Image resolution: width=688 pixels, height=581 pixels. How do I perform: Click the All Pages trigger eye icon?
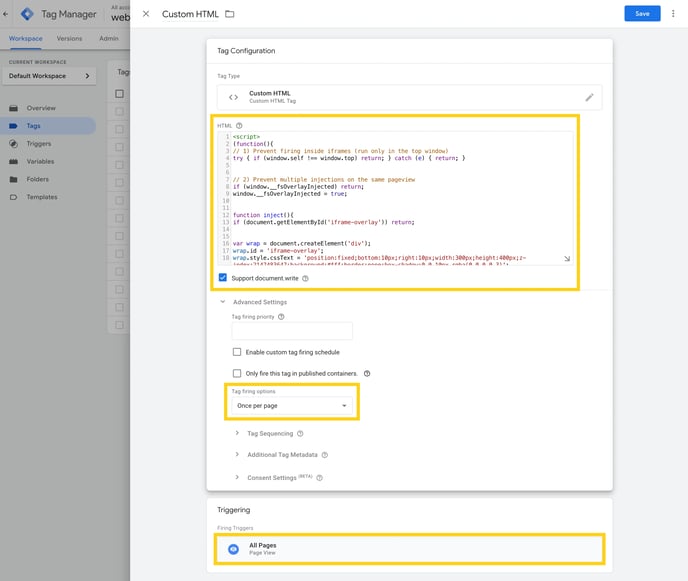(x=233, y=549)
